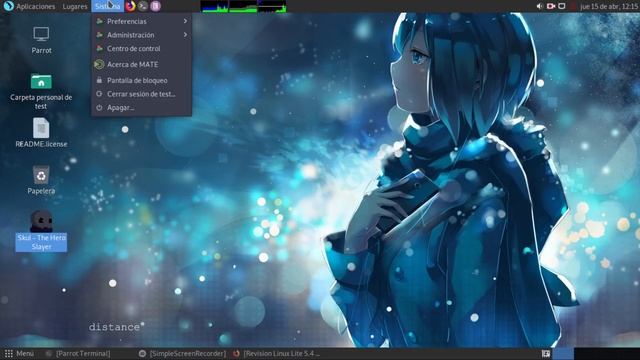Select Pantalla de bloqueo
Viewport: 640px width, 360px height.
141,80
